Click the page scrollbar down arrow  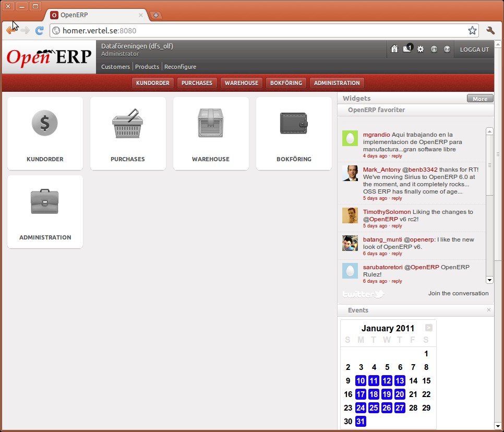coord(498,426)
